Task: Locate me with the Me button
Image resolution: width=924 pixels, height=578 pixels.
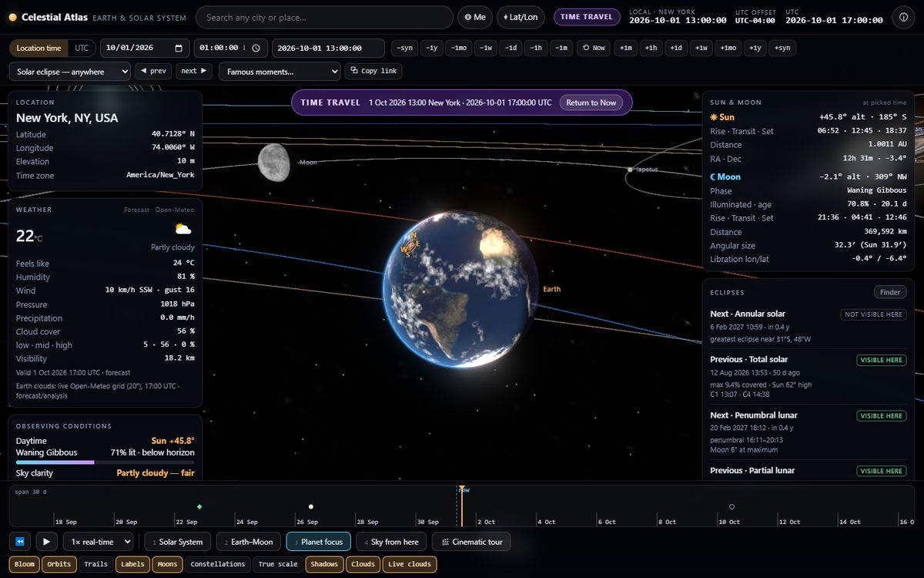Action: click(475, 17)
